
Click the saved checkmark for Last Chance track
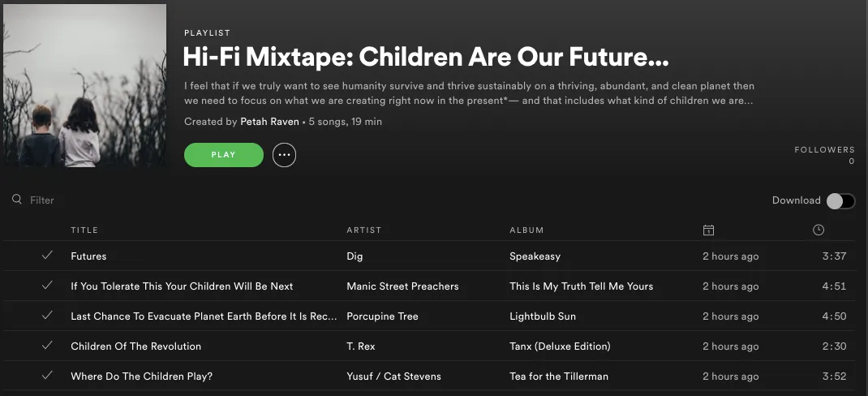(47, 316)
